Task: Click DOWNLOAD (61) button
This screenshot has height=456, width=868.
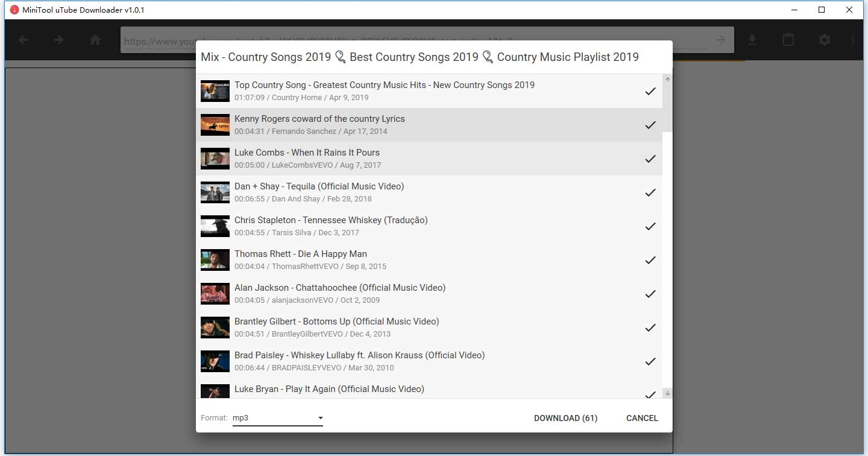Action: [x=565, y=418]
